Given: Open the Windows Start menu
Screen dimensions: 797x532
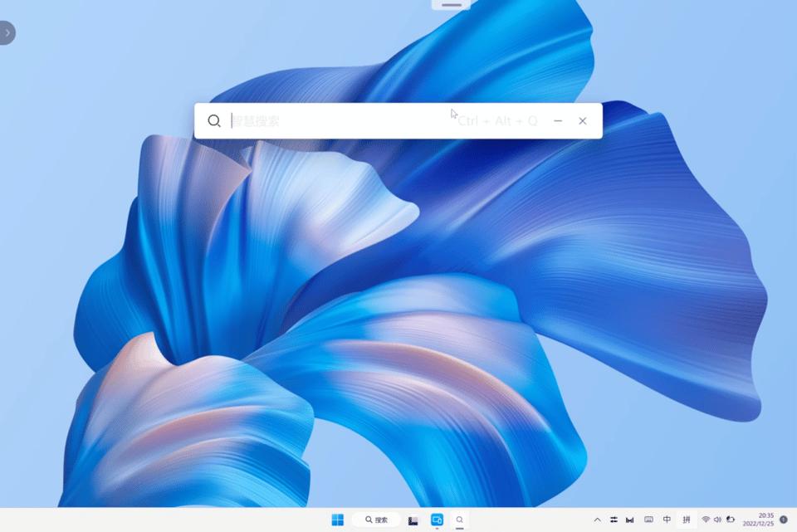Looking at the screenshot, I should click(338, 520).
